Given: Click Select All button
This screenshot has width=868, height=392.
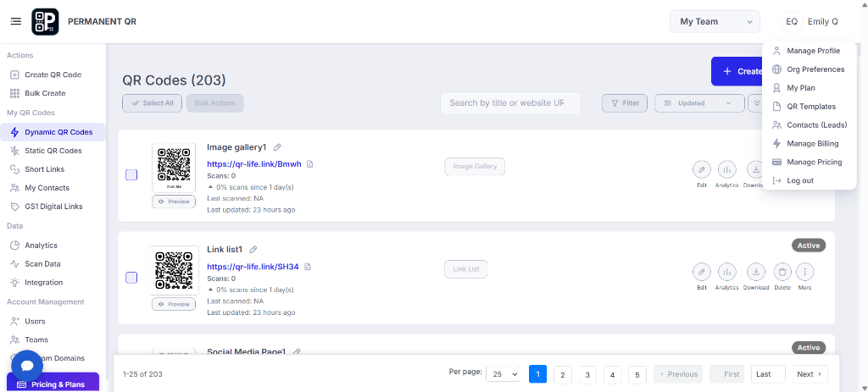Looking at the screenshot, I should click(153, 102).
